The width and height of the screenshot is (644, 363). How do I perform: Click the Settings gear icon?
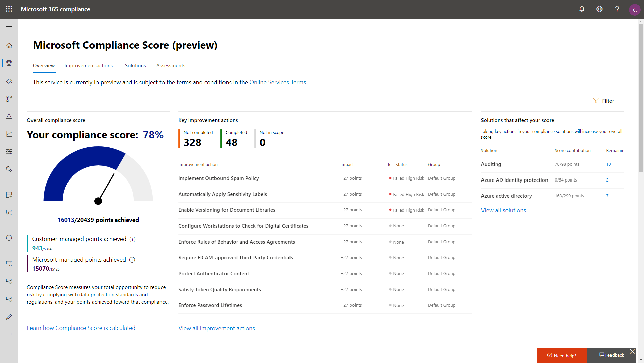(x=600, y=9)
